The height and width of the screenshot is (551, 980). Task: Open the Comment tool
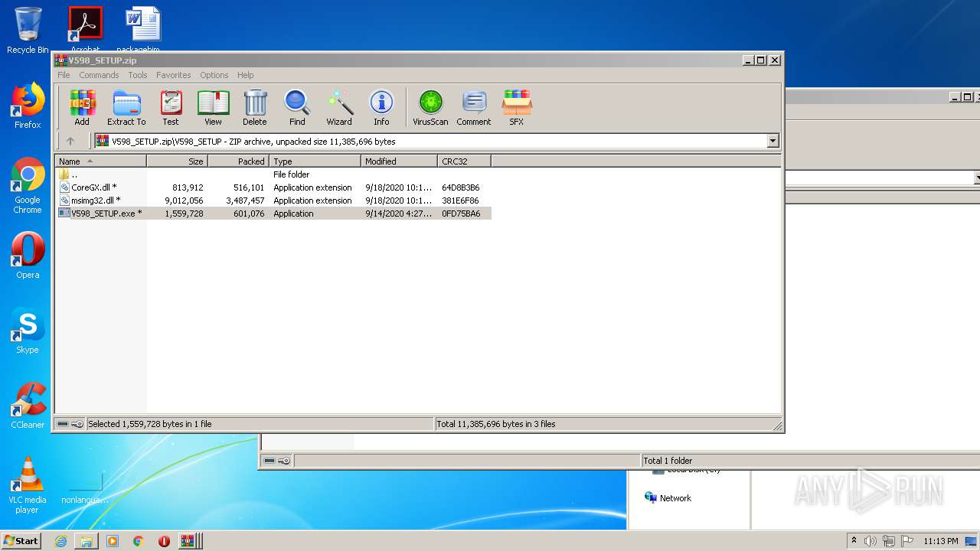[x=474, y=107]
